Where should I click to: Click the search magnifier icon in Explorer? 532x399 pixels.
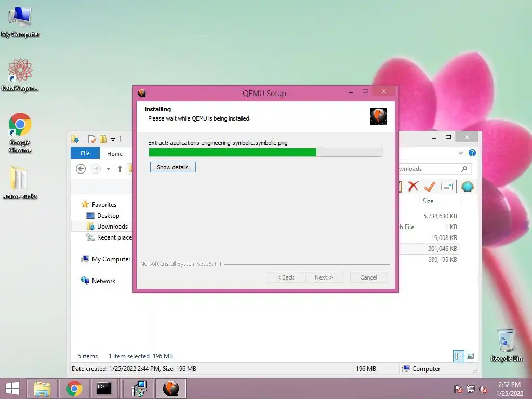464,169
